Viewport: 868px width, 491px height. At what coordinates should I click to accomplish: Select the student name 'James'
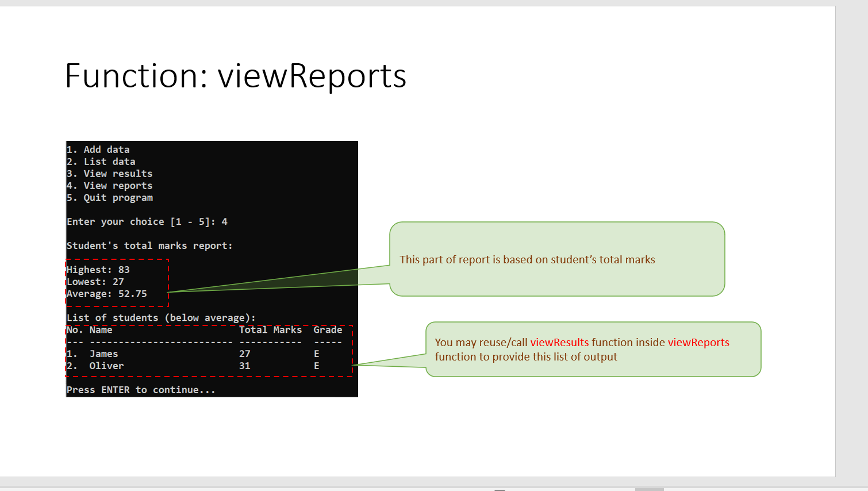point(104,354)
